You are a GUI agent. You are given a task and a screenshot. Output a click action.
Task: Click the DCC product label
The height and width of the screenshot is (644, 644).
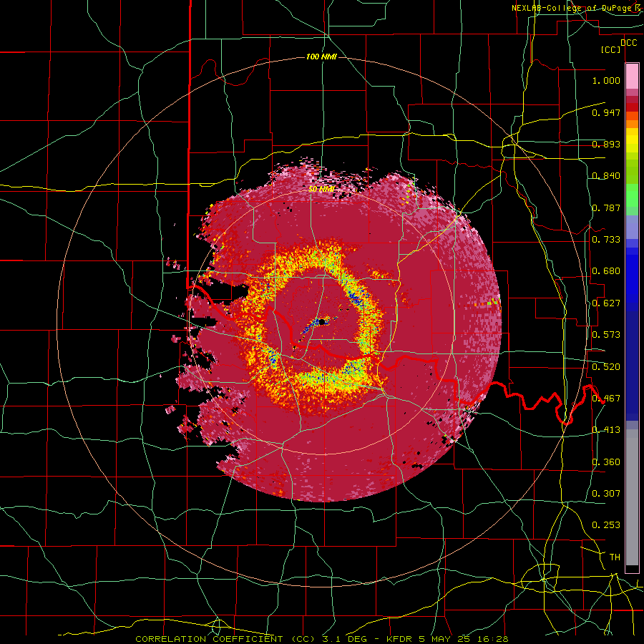(628, 43)
